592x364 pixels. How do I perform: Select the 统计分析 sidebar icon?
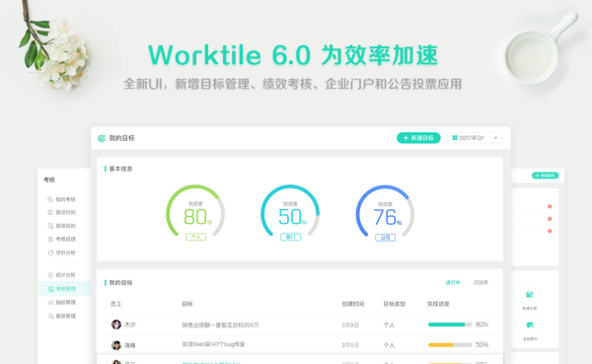click(x=50, y=275)
